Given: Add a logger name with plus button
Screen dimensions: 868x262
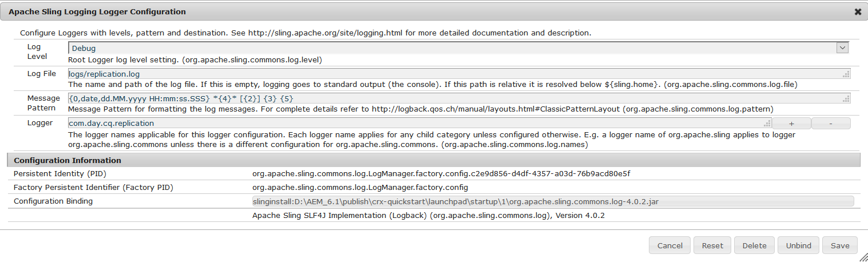Looking at the screenshot, I should (x=791, y=124).
